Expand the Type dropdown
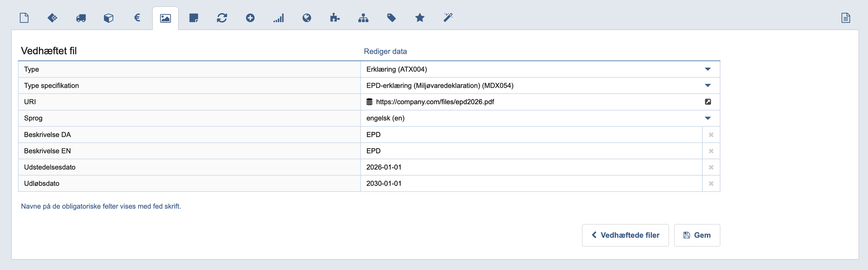The height and width of the screenshot is (270, 868). tap(708, 69)
